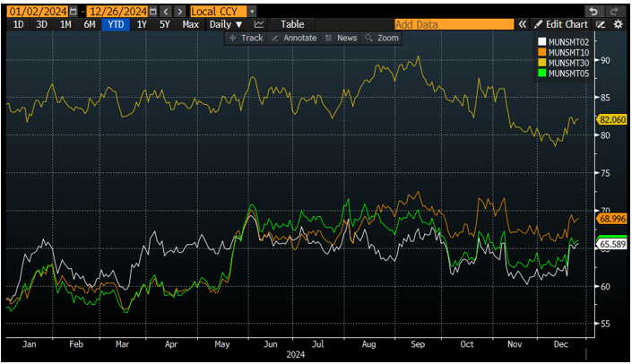Shift date range back with left arrow
The image size is (632, 364).
(166, 10)
